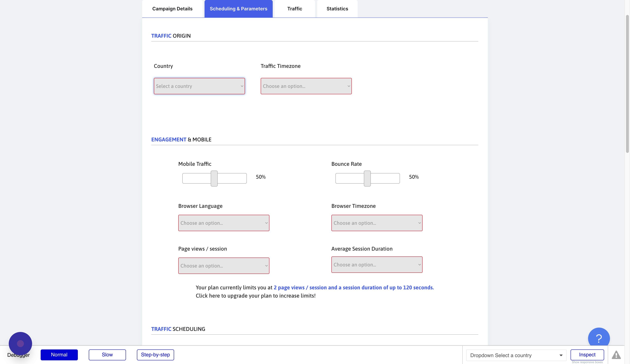Go to the Statistics tab
This screenshot has height=364, width=630.
click(337, 9)
